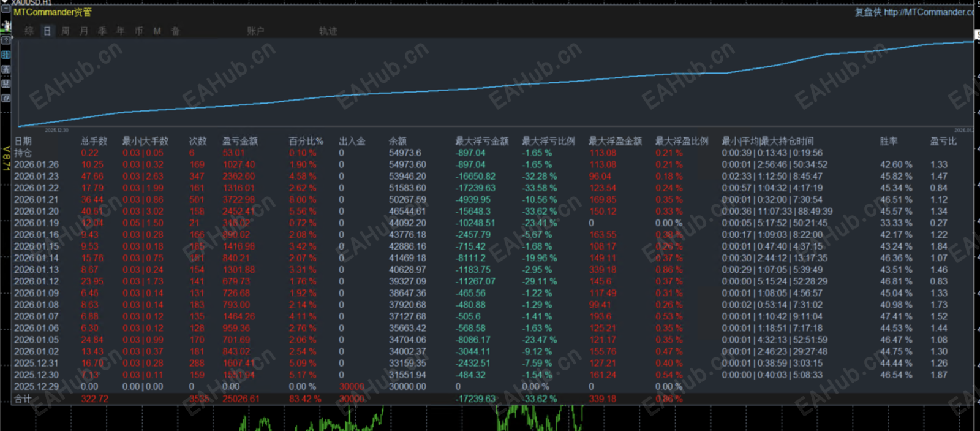Switch to the 综 summary tab
This screenshot has height=431, width=980.
pos(29,31)
